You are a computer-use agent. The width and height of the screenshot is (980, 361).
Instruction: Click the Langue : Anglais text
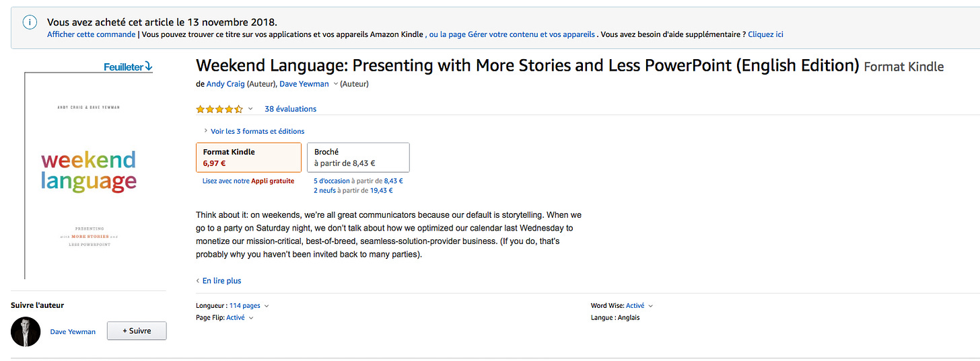click(615, 317)
